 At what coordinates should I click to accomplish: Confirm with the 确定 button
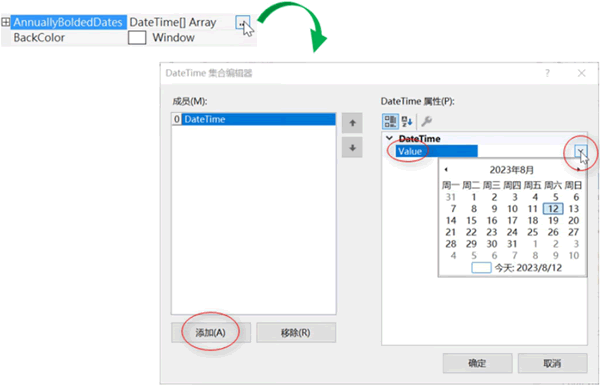[477, 363]
